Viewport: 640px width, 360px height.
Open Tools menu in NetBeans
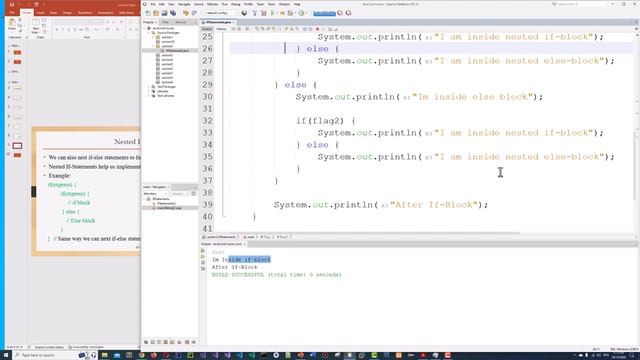click(271, 4)
